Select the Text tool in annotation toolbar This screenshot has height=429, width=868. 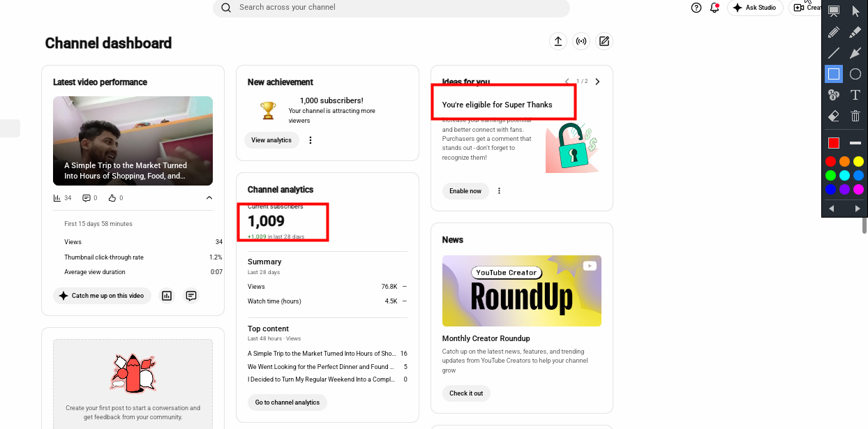[x=855, y=95]
